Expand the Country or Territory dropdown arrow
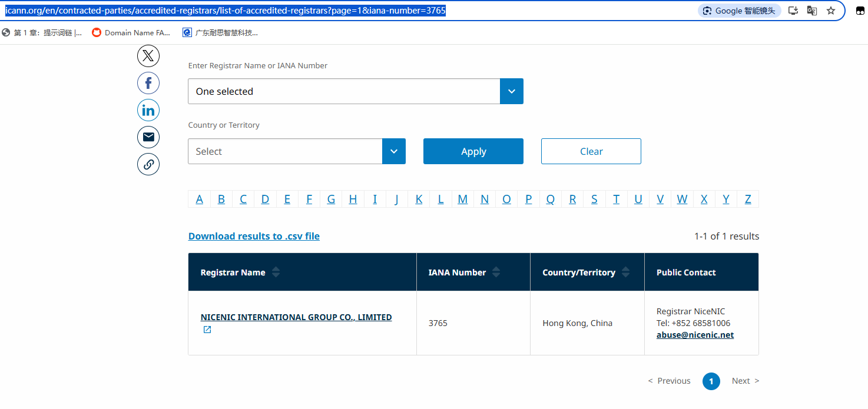Image resolution: width=868 pixels, height=409 pixels. 394,151
